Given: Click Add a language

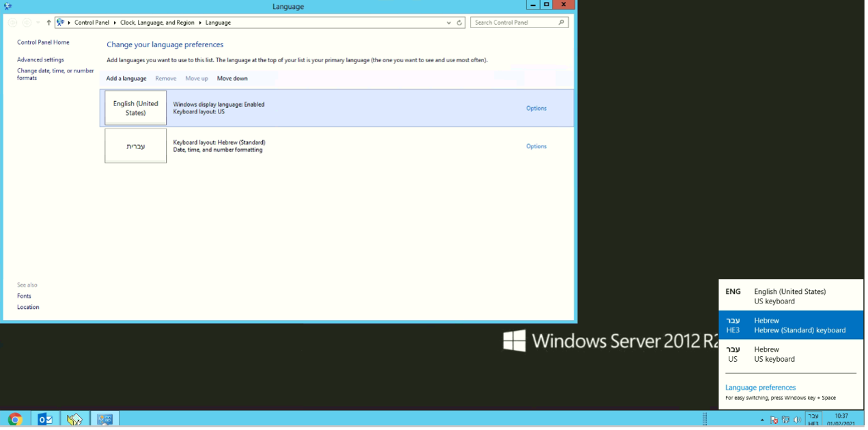Looking at the screenshot, I should coord(126,79).
